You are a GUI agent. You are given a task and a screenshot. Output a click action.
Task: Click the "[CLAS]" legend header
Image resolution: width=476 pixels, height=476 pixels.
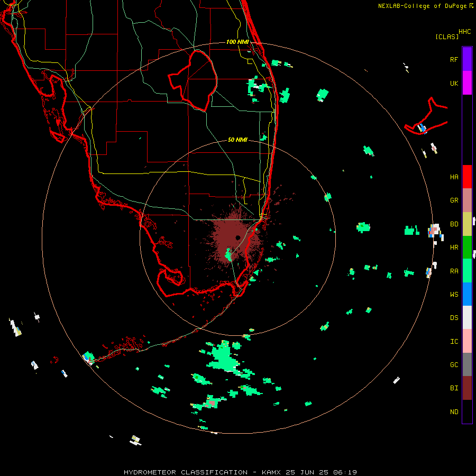(x=447, y=37)
